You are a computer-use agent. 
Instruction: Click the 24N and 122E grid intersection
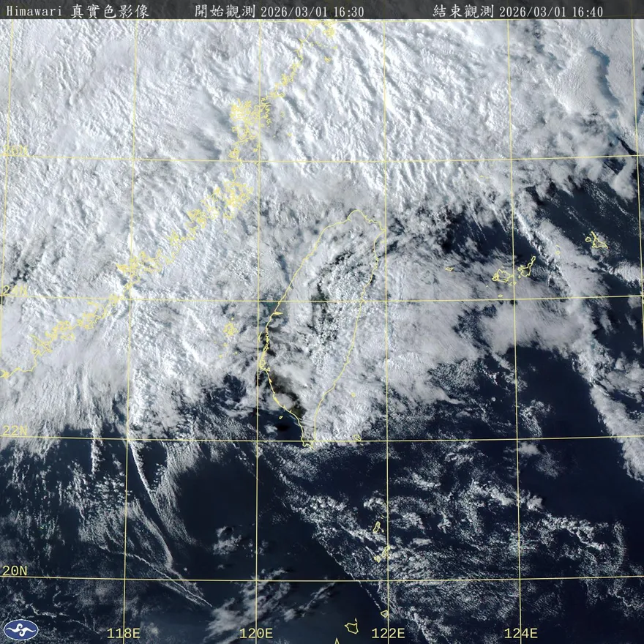pyautogui.click(x=386, y=299)
